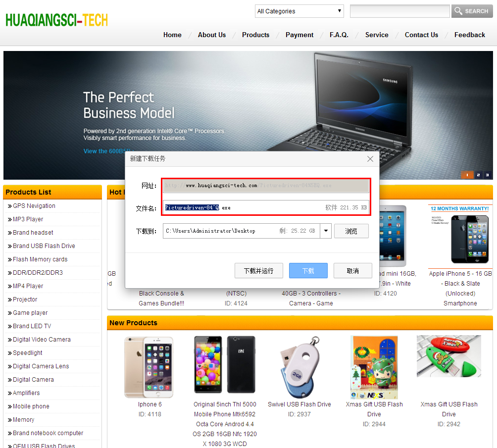
Task: Click the search text field
Action: coord(399,11)
